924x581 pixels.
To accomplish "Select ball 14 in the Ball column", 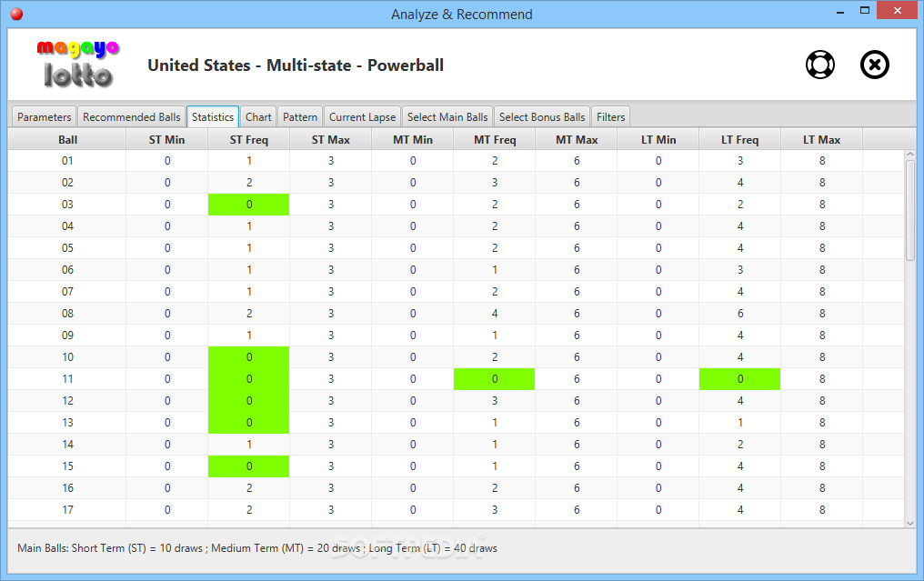I will (67, 445).
